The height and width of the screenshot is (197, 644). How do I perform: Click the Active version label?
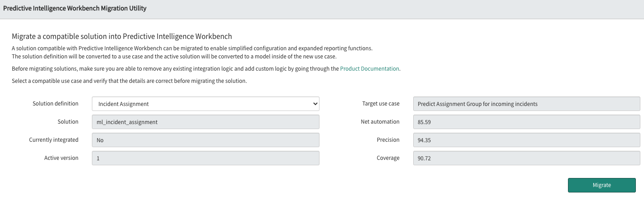pyautogui.click(x=61, y=158)
